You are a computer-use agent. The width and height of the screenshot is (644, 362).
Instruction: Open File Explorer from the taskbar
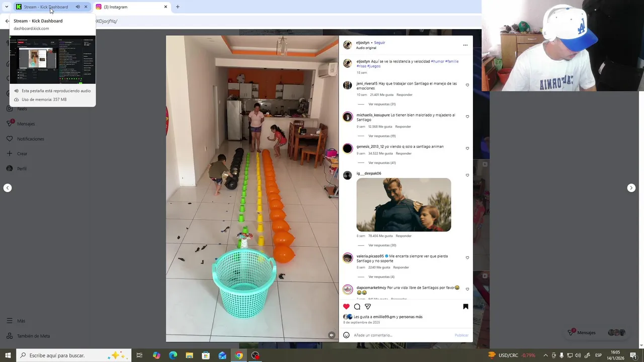[189, 355]
